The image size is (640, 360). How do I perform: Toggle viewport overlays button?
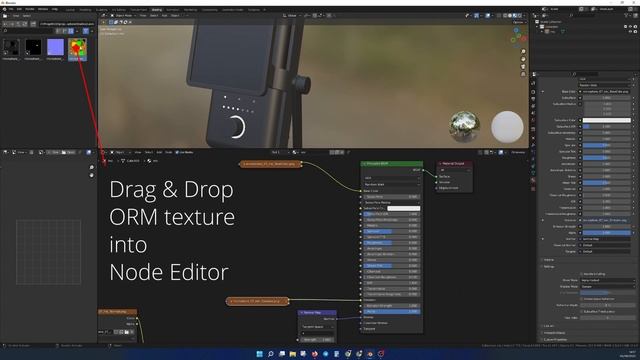coord(488,16)
